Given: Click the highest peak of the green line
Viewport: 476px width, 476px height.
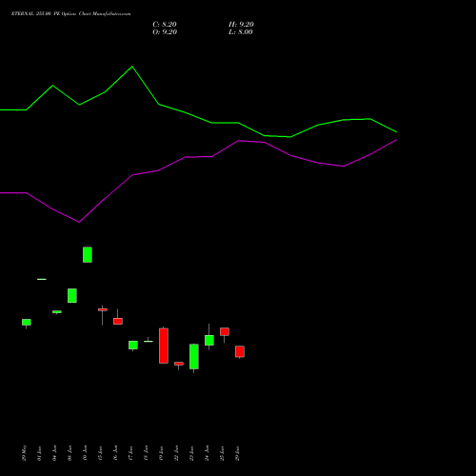Looking at the screenshot, I should 132,67.
